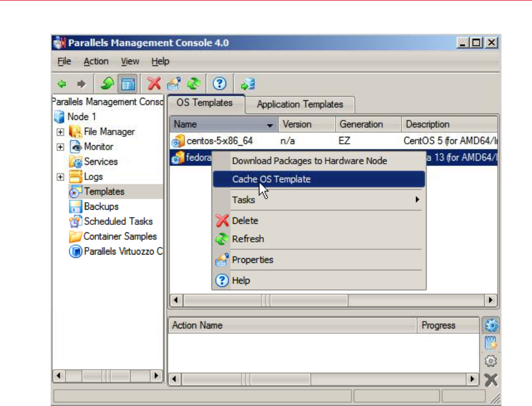Click the green Back arrow toolbar icon
The height and width of the screenshot is (406, 532).
62,84
